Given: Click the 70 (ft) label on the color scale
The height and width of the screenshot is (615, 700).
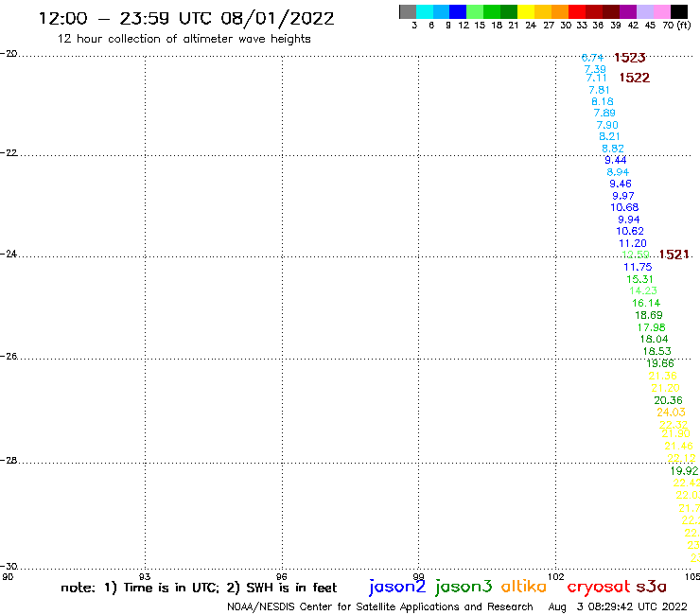Looking at the screenshot, I should [x=676, y=25].
